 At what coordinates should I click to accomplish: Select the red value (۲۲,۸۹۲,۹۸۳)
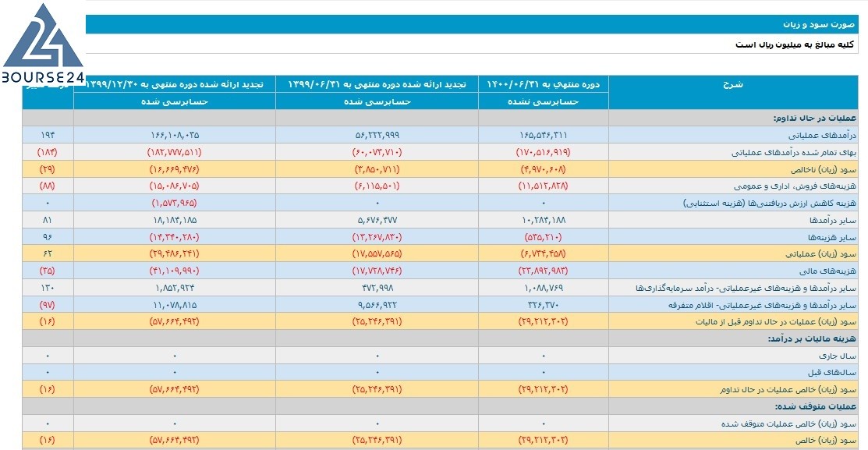click(543, 271)
